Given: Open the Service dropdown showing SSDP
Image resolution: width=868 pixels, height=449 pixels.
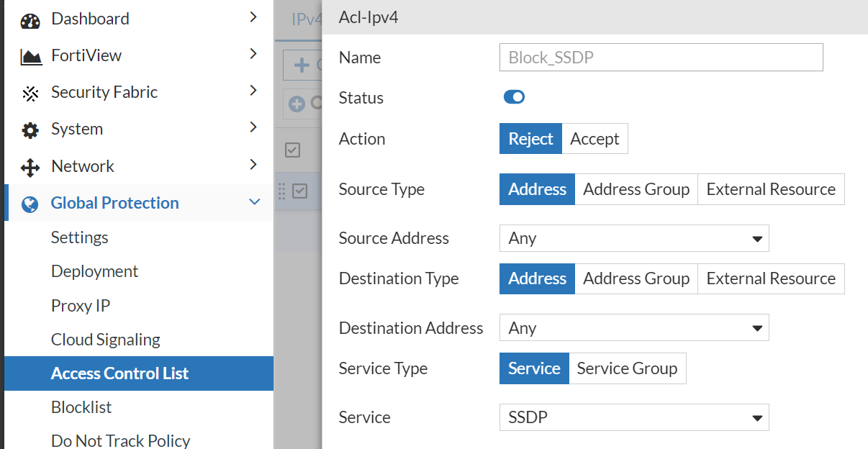Looking at the screenshot, I should [634, 417].
